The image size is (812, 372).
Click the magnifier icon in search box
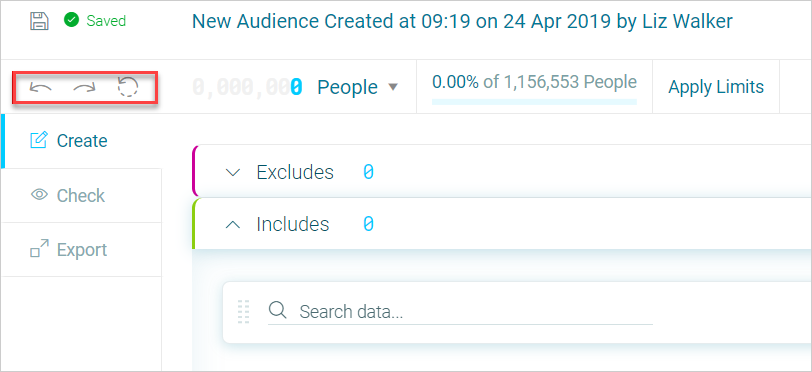pyautogui.click(x=278, y=310)
